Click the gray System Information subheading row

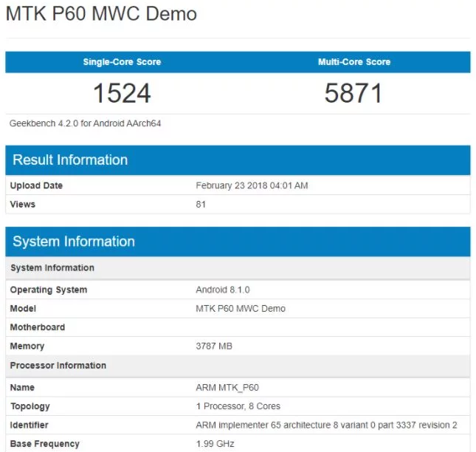click(x=238, y=267)
